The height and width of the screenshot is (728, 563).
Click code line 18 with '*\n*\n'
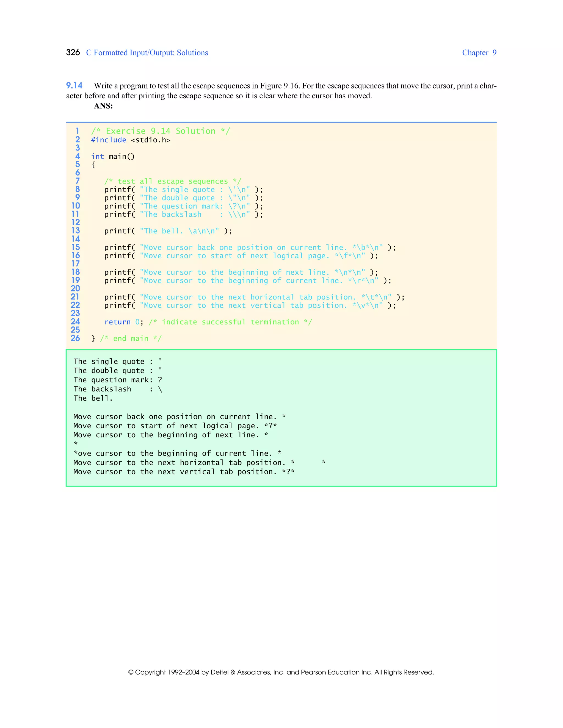[241, 272]
